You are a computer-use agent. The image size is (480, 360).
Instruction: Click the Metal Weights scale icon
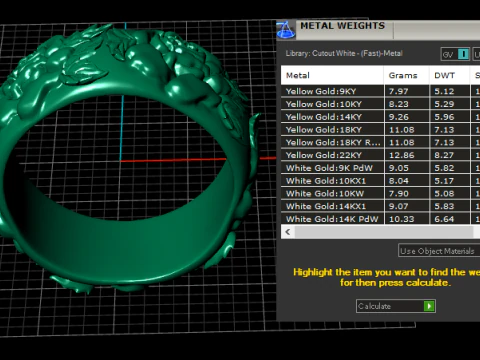click(x=286, y=30)
